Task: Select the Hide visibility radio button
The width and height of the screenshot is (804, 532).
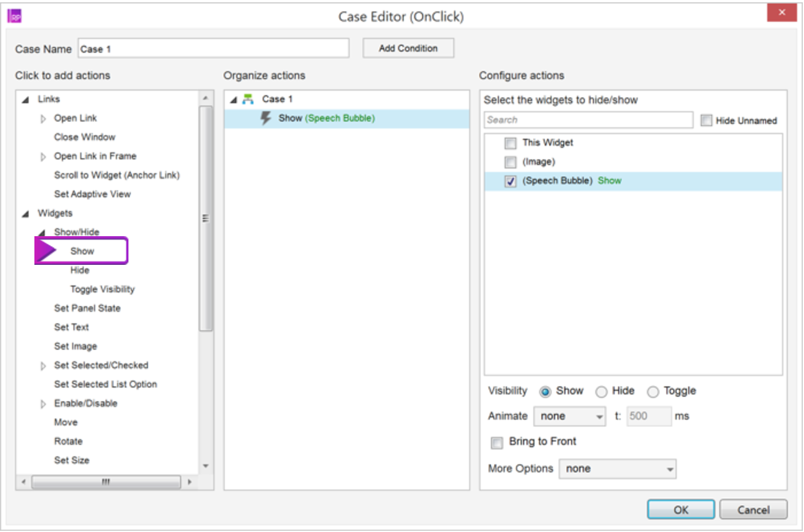Action: click(601, 392)
